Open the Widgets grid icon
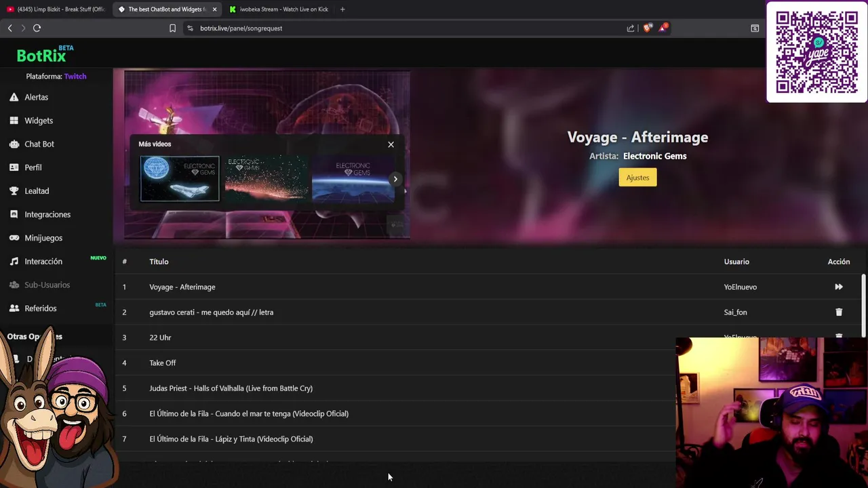The width and height of the screenshot is (868, 488). coord(14,121)
